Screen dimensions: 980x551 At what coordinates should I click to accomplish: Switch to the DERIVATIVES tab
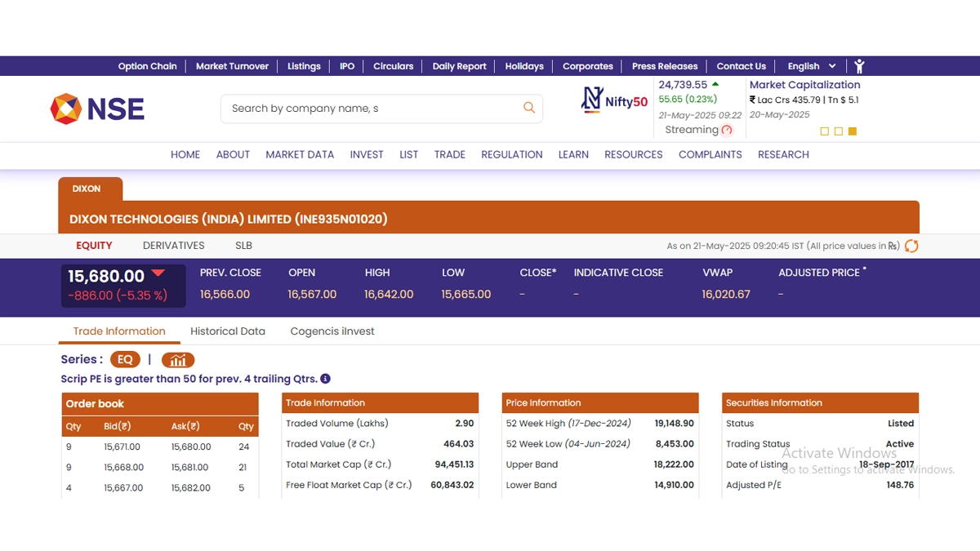tap(173, 246)
